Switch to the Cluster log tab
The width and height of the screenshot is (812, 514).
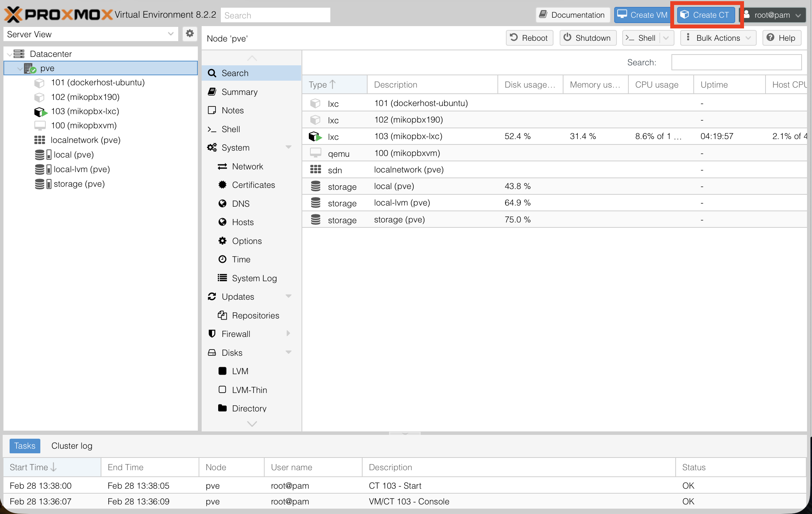pyautogui.click(x=72, y=446)
